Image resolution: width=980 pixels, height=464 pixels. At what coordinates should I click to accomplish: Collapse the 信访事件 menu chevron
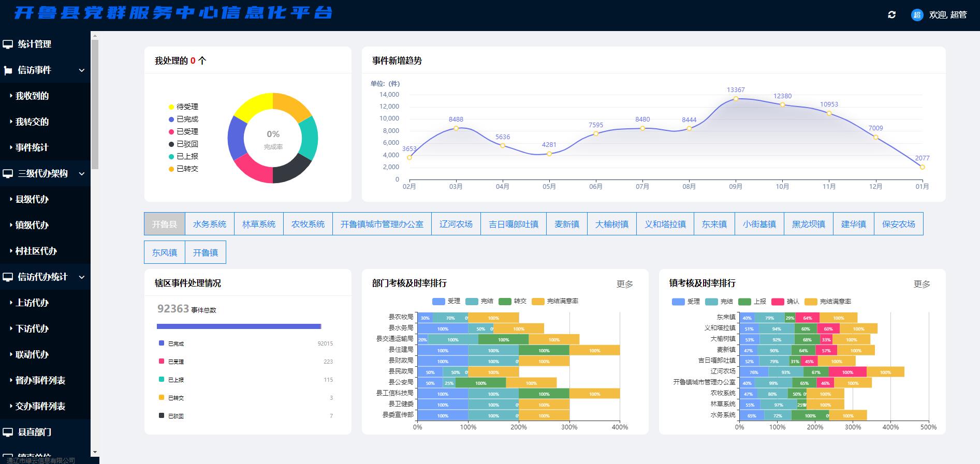pos(81,70)
